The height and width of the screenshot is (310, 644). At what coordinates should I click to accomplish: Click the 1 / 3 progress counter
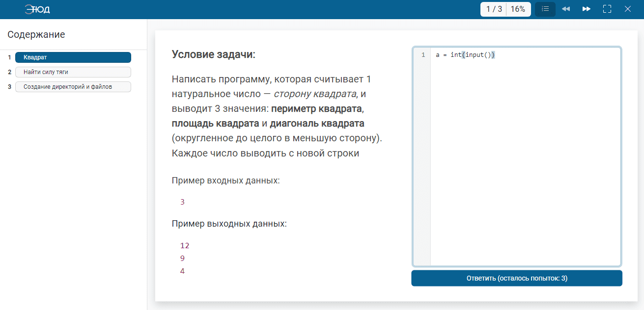[494, 9]
